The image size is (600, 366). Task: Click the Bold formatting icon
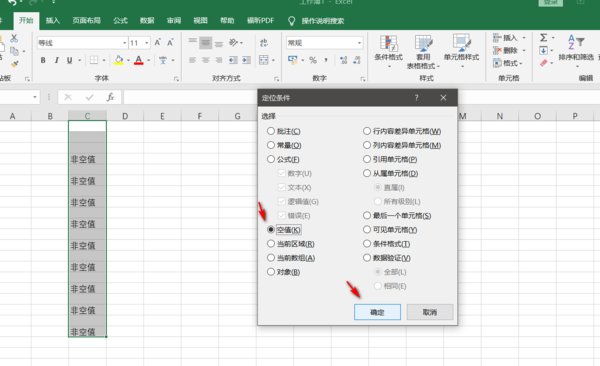(x=43, y=60)
